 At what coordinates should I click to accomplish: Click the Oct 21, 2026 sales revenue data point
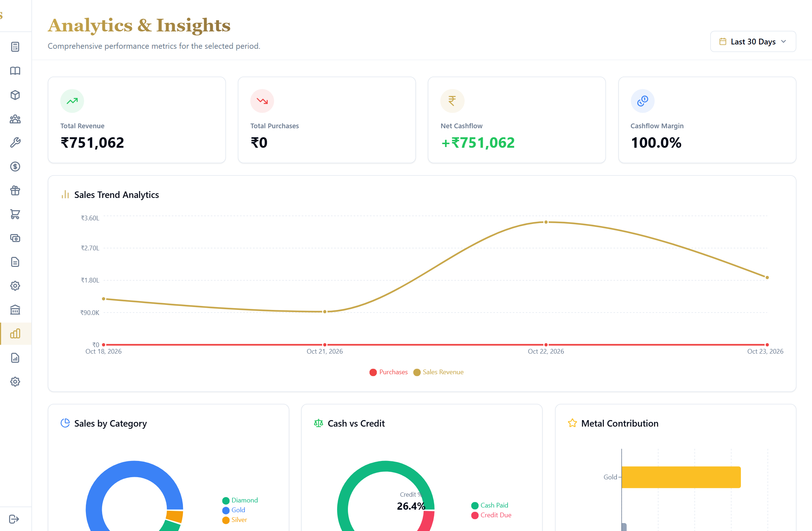point(325,311)
